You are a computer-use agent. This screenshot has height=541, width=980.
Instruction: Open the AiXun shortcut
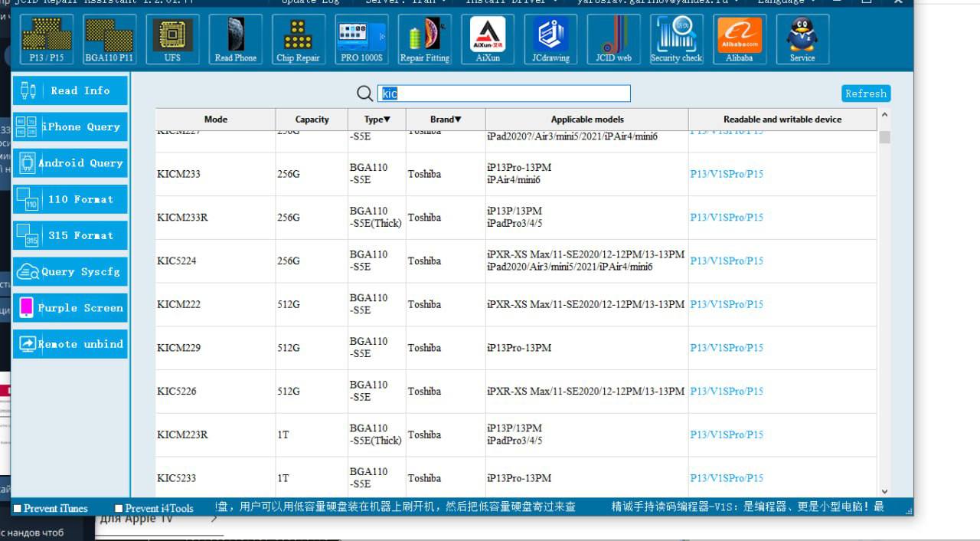[x=487, y=39]
